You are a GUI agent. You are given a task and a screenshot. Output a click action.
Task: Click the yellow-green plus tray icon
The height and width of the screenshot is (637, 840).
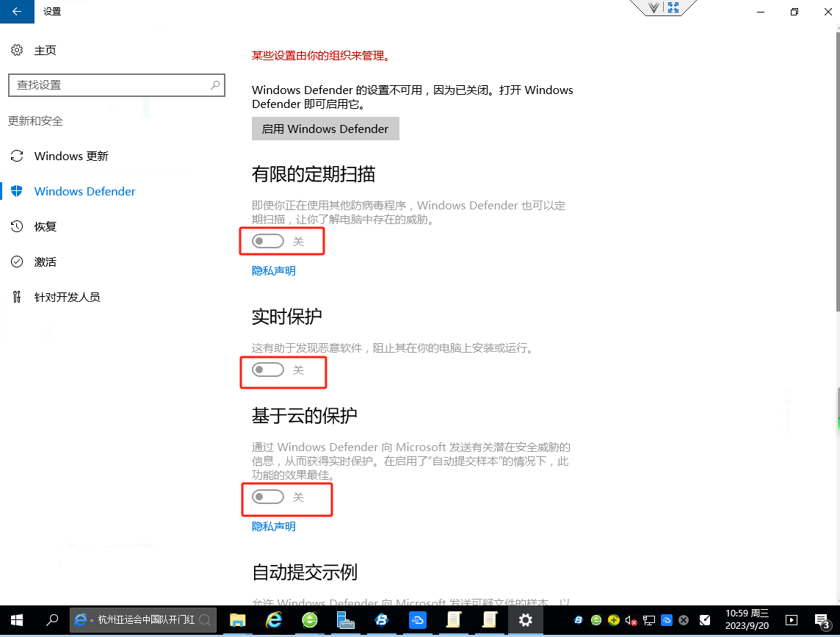click(614, 620)
